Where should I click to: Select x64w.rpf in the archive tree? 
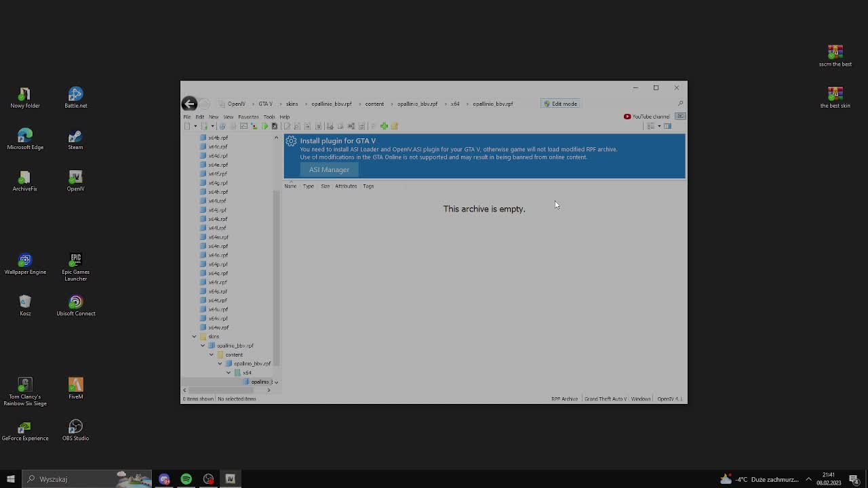[x=218, y=327]
